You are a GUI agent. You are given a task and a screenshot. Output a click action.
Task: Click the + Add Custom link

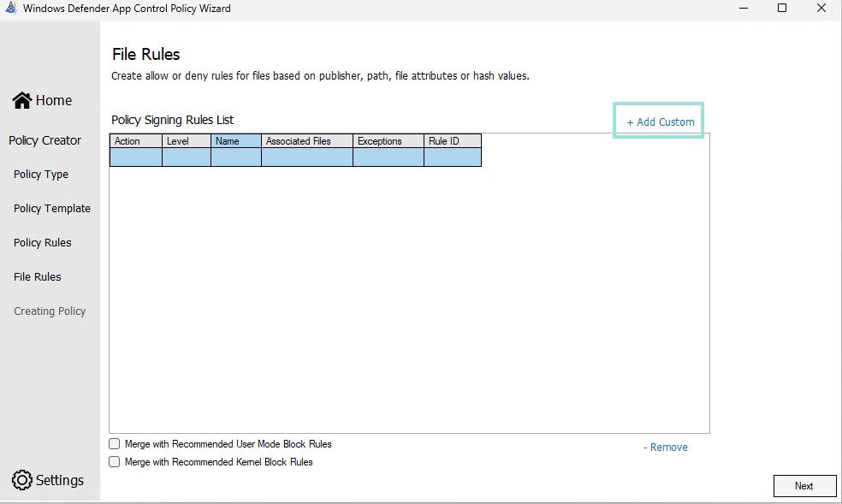[x=660, y=122]
